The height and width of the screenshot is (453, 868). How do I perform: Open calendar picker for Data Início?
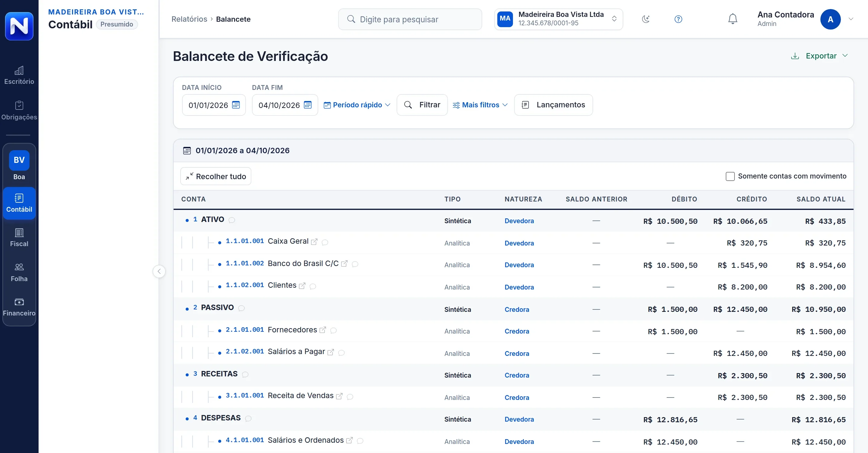pyautogui.click(x=236, y=105)
